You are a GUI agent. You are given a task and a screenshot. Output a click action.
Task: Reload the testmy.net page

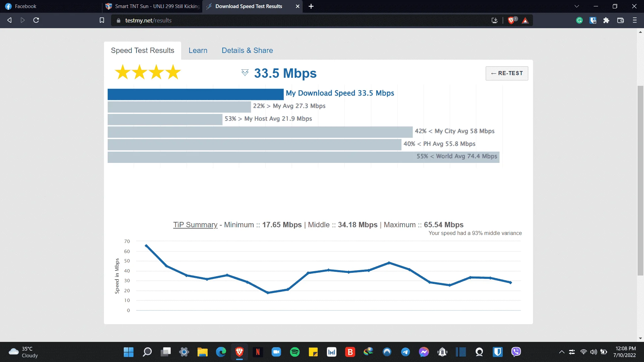(36, 20)
